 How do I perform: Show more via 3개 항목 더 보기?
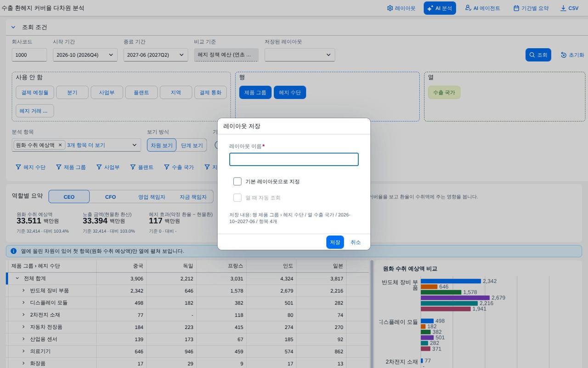click(86, 145)
